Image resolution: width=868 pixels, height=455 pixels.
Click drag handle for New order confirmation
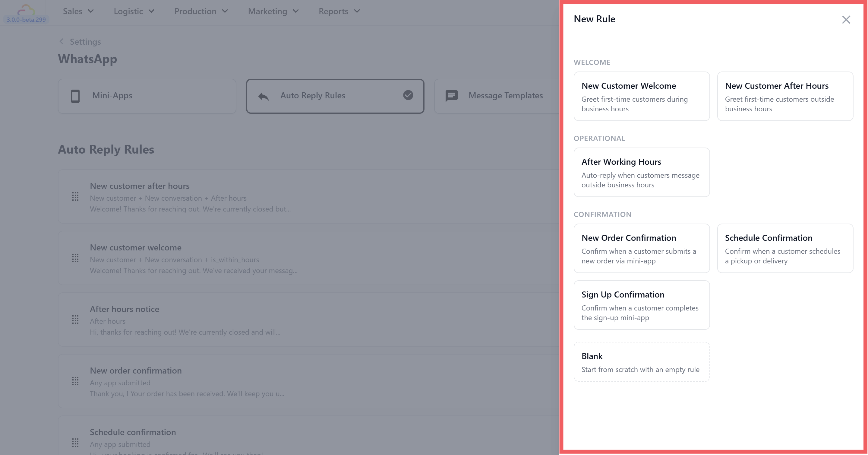click(x=75, y=381)
